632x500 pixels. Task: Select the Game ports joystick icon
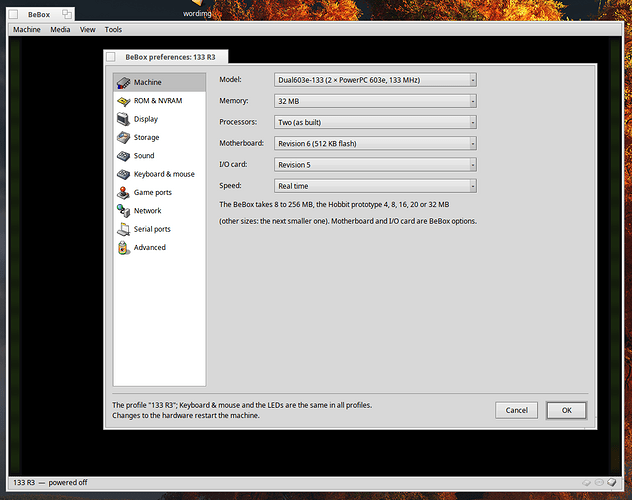click(123, 193)
